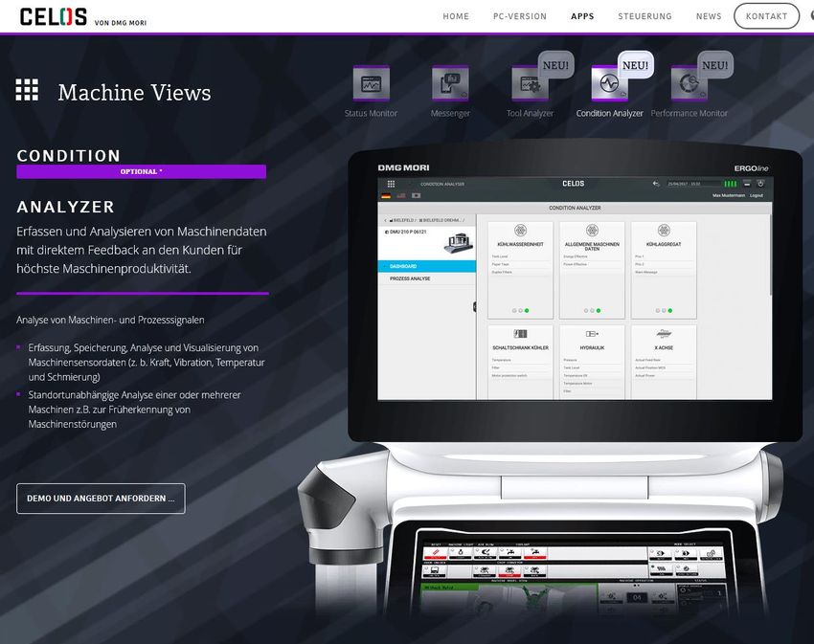
Task: Click the CELOS screen vertical scrollbar
Action: [770, 255]
